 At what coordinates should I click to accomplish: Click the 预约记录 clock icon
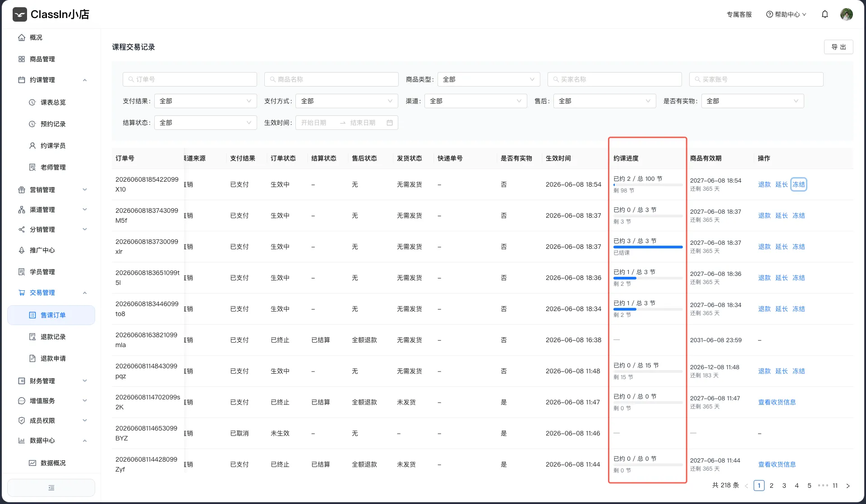point(32,124)
